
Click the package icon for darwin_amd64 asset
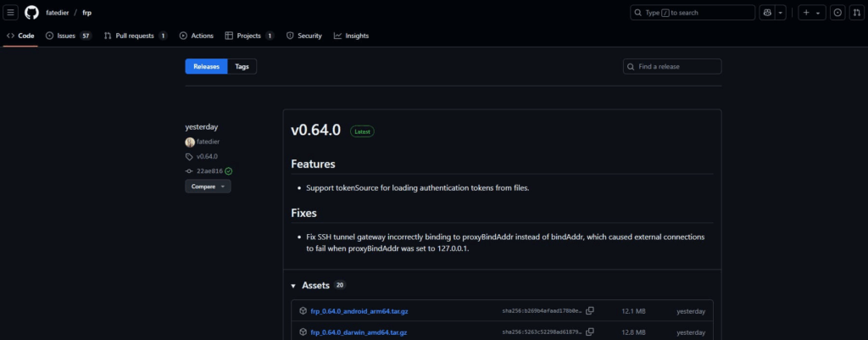(303, 332)
